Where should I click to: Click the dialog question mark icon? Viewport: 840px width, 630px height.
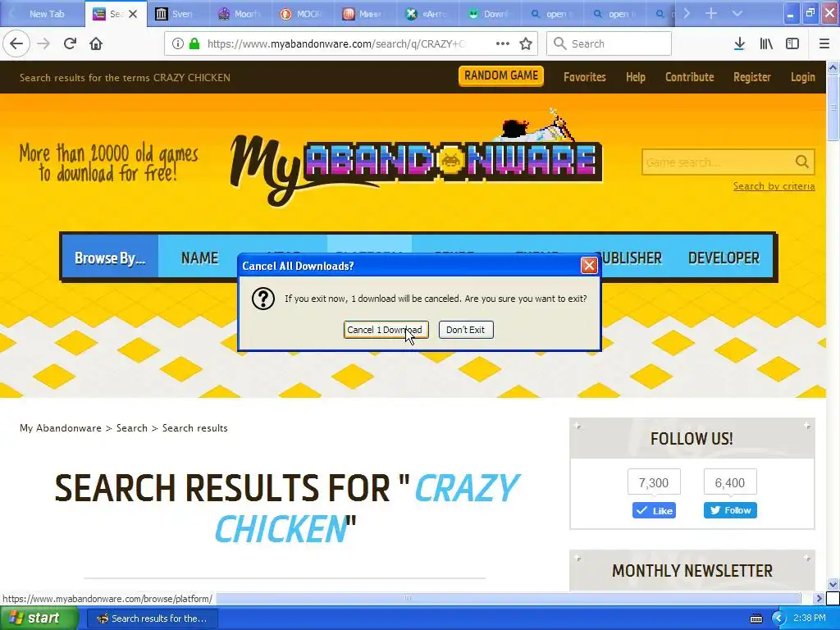coord(263,299)
